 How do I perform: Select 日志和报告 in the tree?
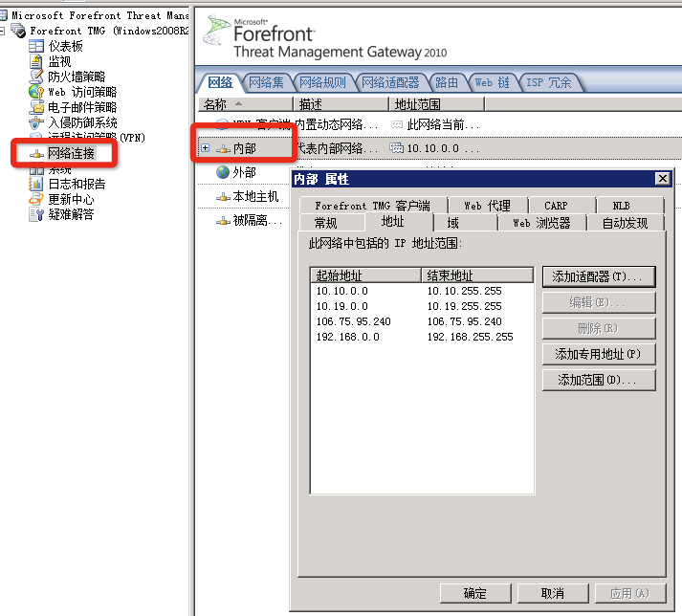77,184
